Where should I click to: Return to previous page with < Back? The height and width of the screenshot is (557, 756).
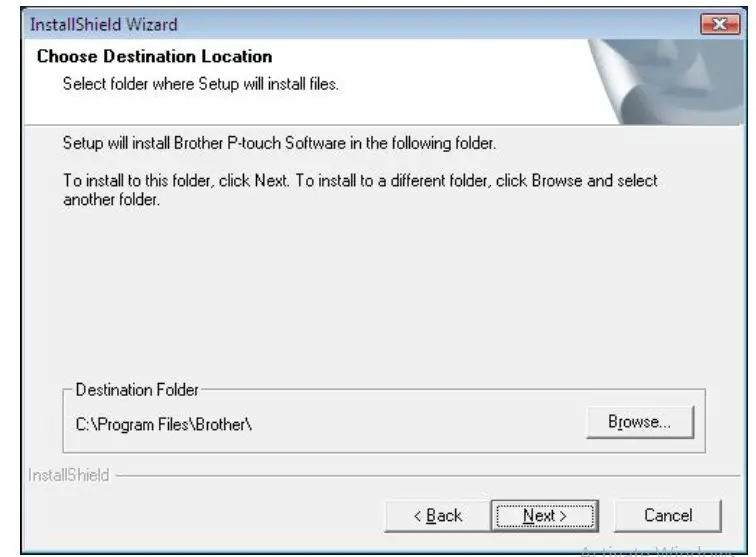[x=438, y=516]
